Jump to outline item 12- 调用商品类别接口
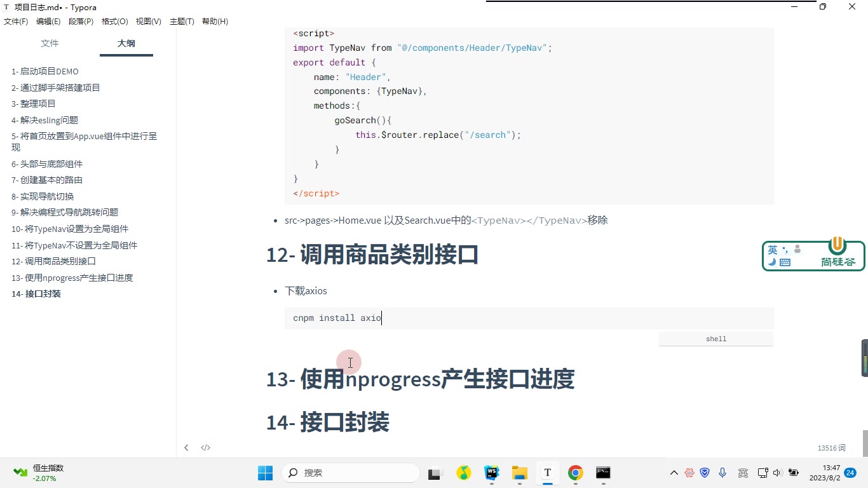Viewport: 868px width, 488px height. click(54, 261)
